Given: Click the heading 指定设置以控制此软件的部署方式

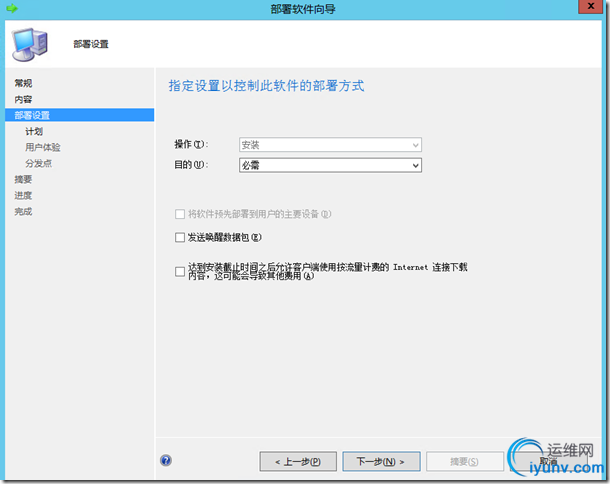Looking at the screenshot, I should (x=266, y=86).
